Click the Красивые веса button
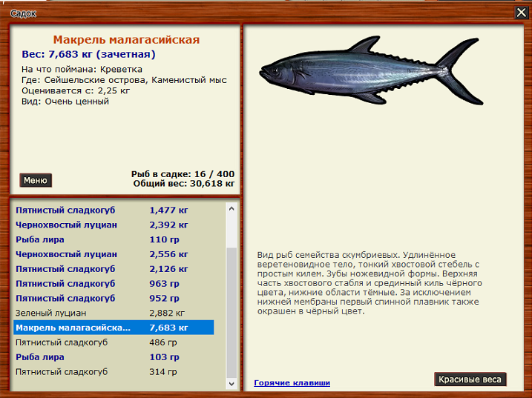 470,379
